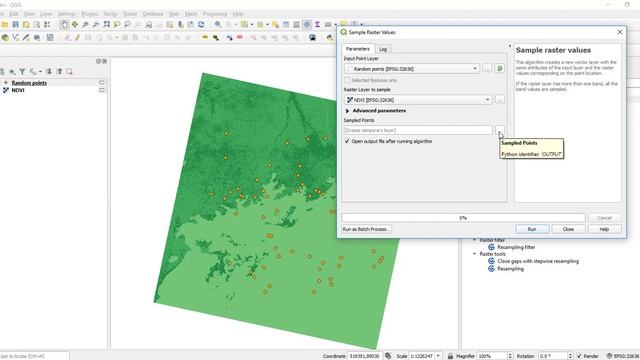Click the Open Data Source Manager icon

click(5, 38)
